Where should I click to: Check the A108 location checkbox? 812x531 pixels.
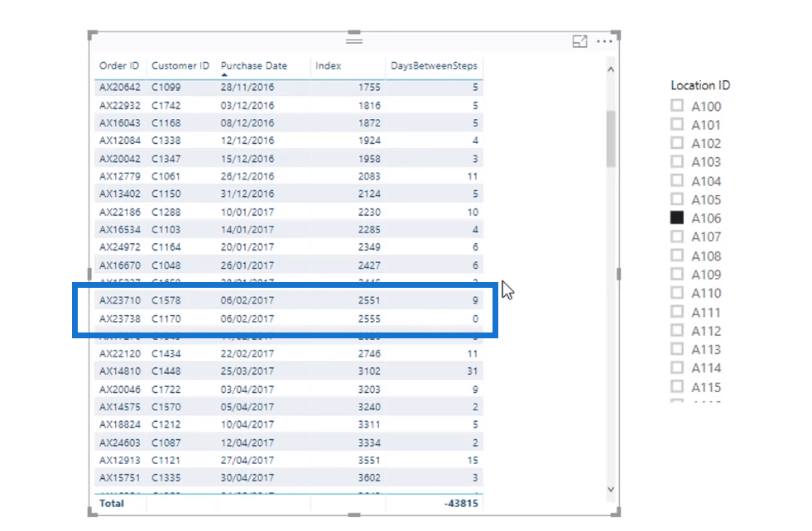[677, 256]
